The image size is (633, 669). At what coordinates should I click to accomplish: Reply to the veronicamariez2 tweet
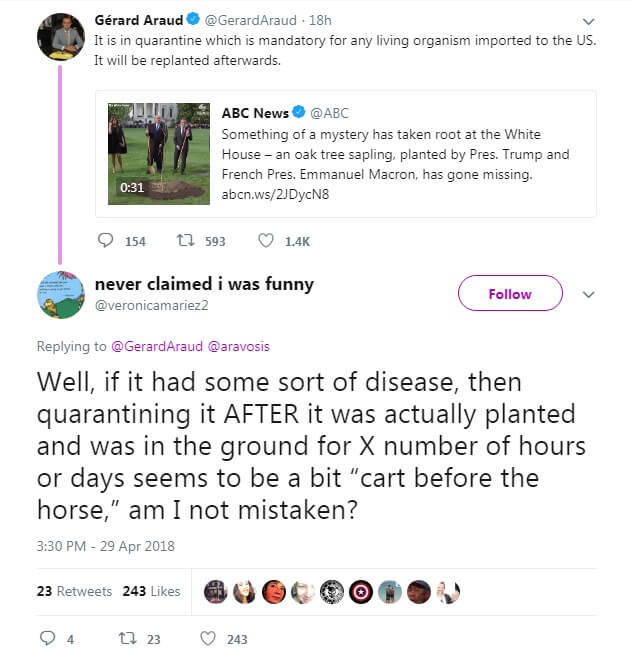[x=47, y=639]
